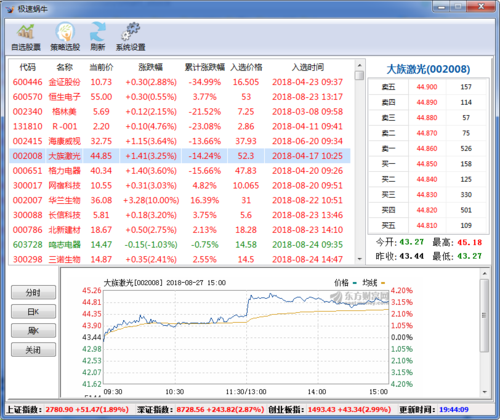This screenshot has width=500, height=420.
Task: Click the 极速蜗牛 app icon in the title bar
Action: (x=10, y=9)
